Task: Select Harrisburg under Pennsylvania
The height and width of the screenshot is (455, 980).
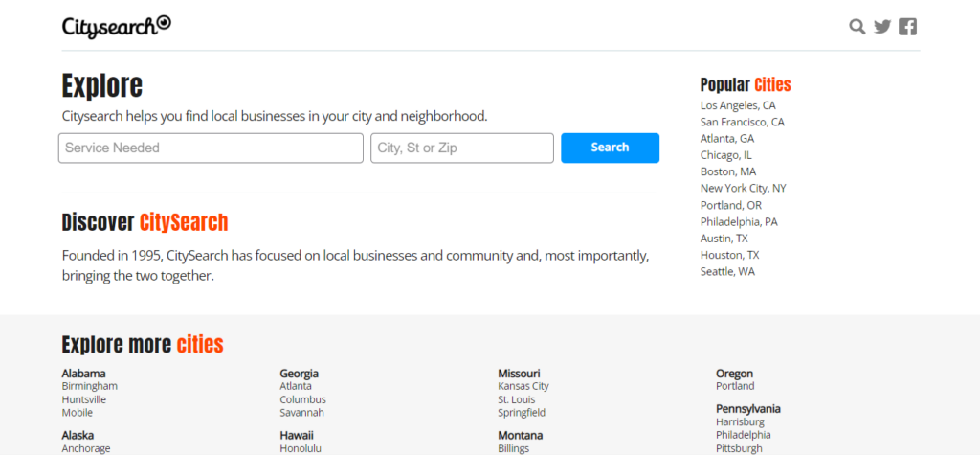Action: pyautogui.click(x=740, y=421)
